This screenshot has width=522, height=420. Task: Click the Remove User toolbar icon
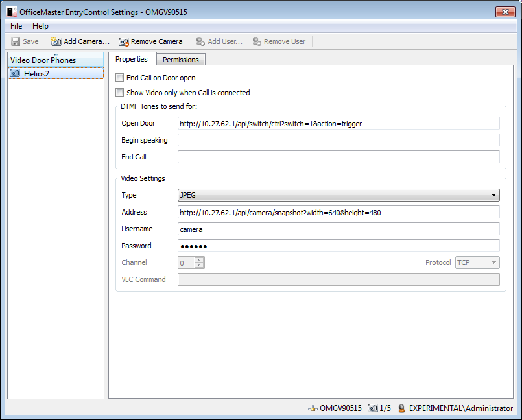pyautogui.click(x=257, y=41)
